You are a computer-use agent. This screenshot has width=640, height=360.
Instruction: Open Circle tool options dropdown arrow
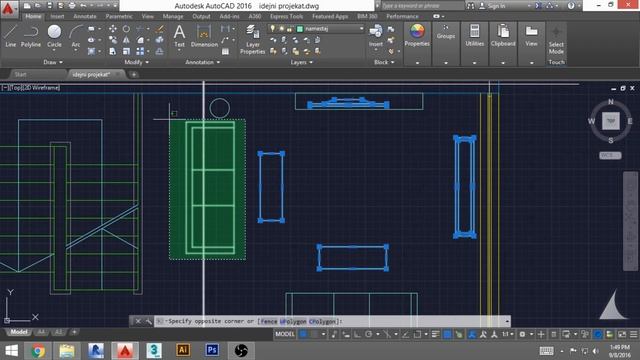[x=54, y=51]
